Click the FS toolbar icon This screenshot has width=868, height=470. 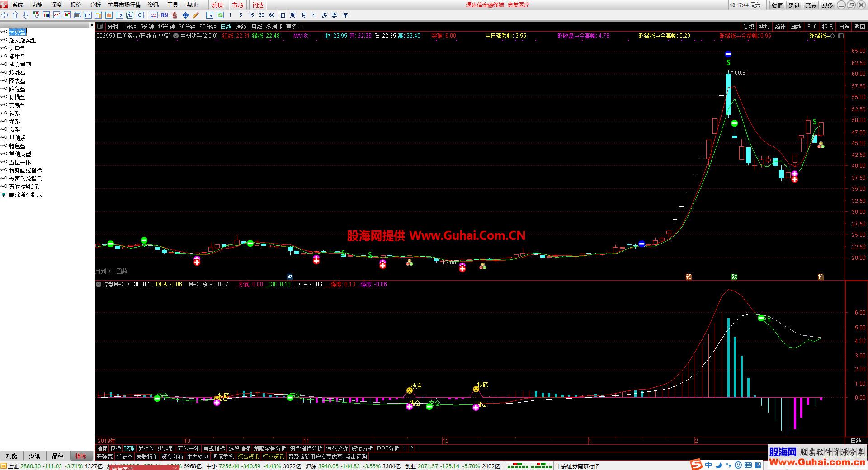[x=210, y=15]
